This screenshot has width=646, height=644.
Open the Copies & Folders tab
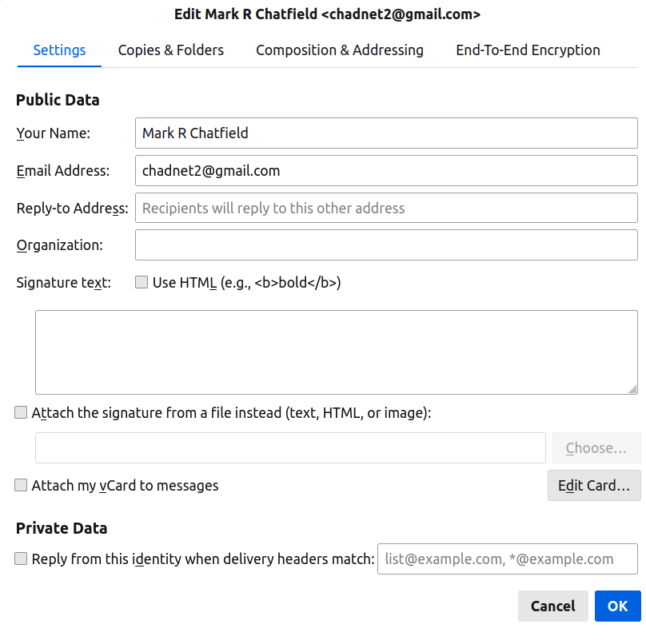pyautogui.click(x=171, y=50)
